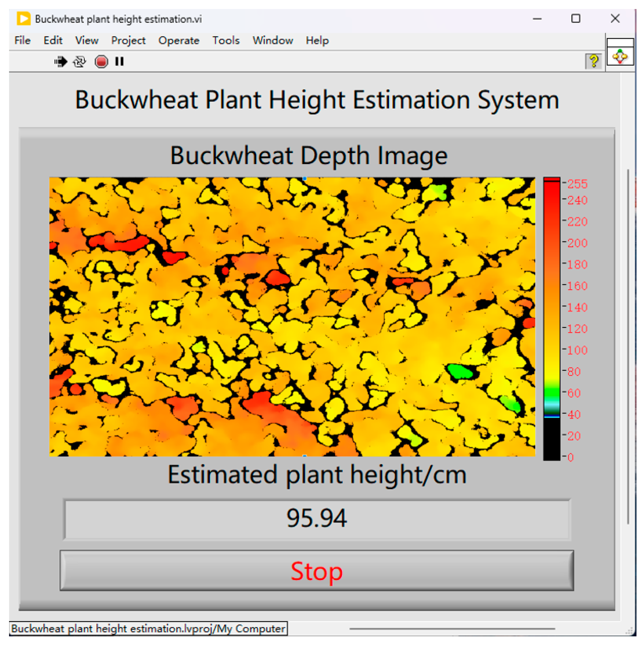The width and height of the screenshot is (644, 645).
Task: Open the Help menu
Action: pos(317,41)
